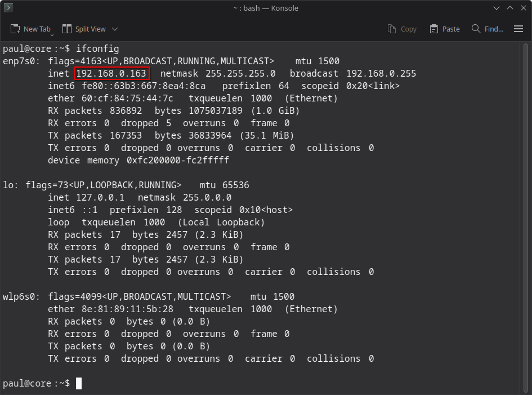This screenshot has width=532, height=395.
Task: Expand the Split View chevron
Action: click(115, 29)
